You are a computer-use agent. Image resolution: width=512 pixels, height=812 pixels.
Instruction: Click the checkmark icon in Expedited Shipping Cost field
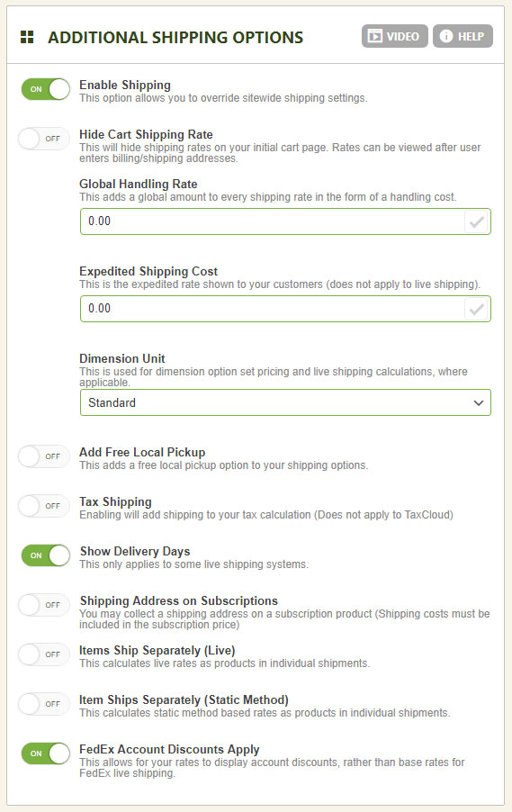point(476,309)
